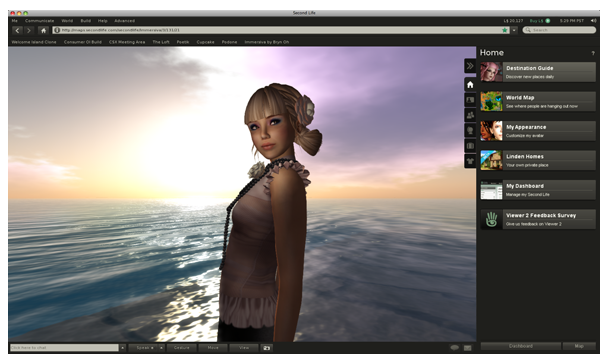Image resolution: width=608 pixels, height=364 pixels.
Task: Open the Poetik favorite landmark
Action: [183, 42]
